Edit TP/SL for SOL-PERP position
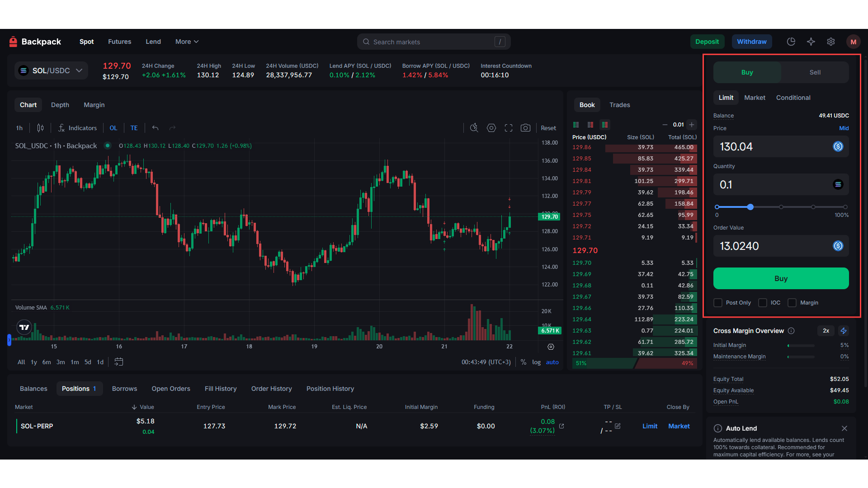 pyautogui.click(x=618, y=426)
